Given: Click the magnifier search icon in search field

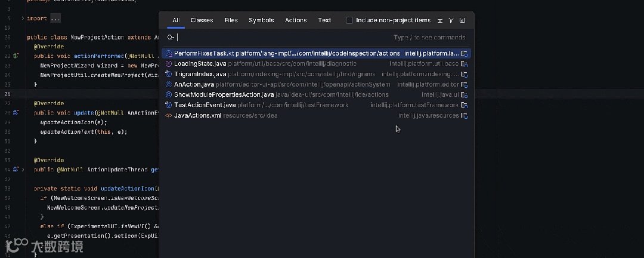Looking at the screenshot, I should 171,38.
